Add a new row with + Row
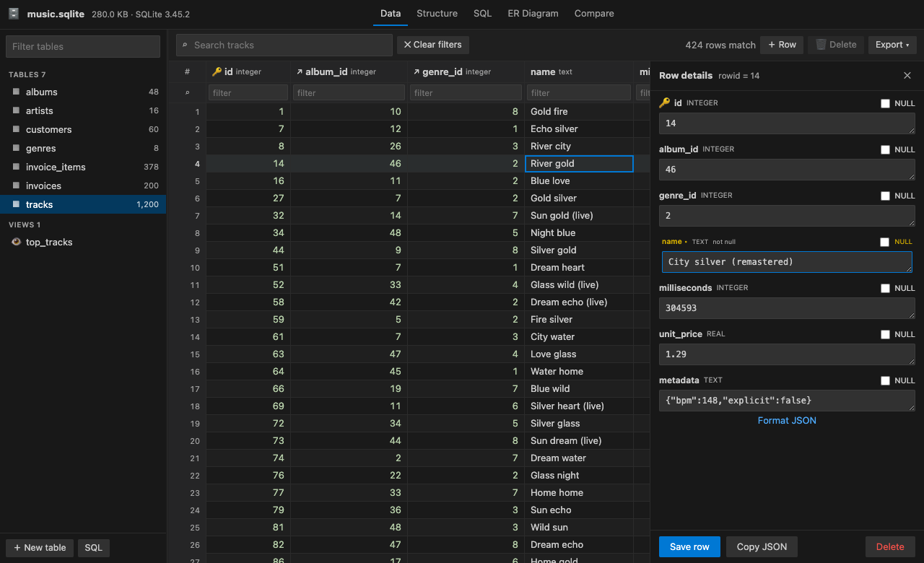 [x=782, y=45]
